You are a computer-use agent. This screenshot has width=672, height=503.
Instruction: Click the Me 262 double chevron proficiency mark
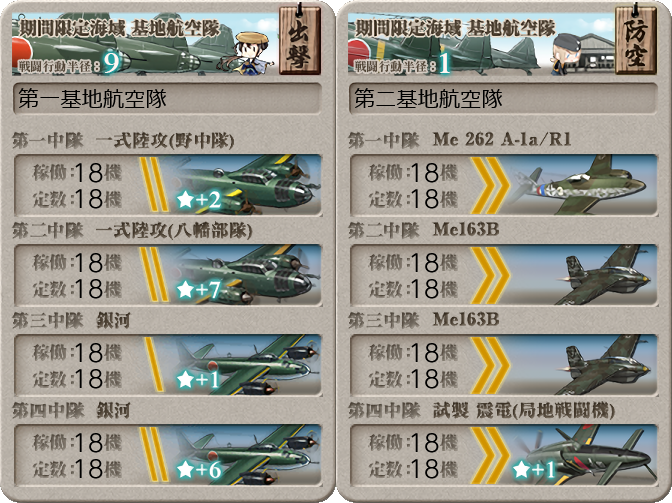(490, 185)
